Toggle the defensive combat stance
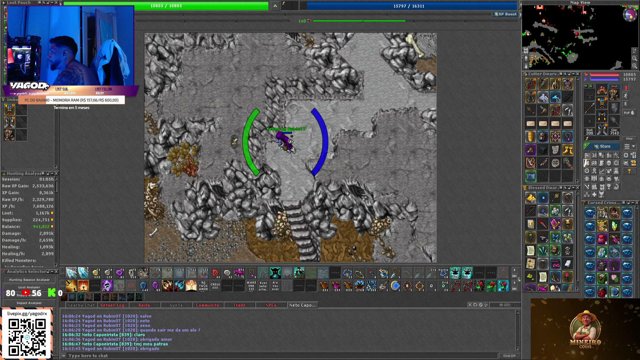Image resolution: width=640 pixels, height=360 pixels. tap(626, 104)
